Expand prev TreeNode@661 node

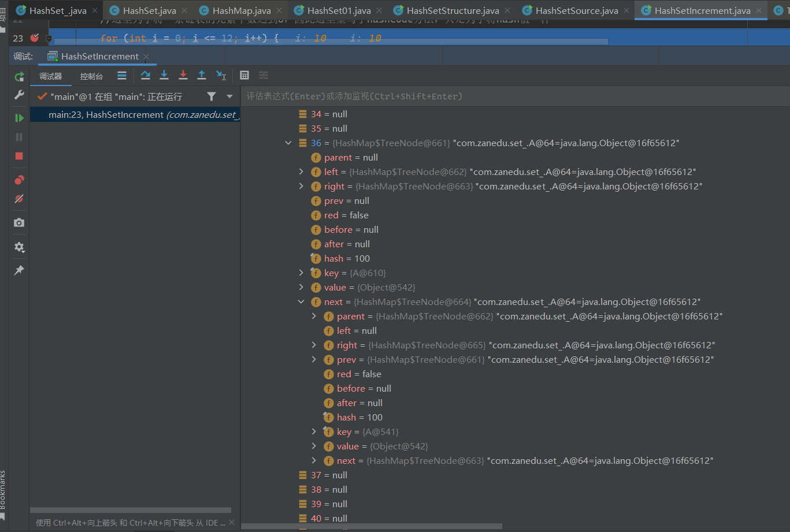pyautogui.click(x=314, y=359)
